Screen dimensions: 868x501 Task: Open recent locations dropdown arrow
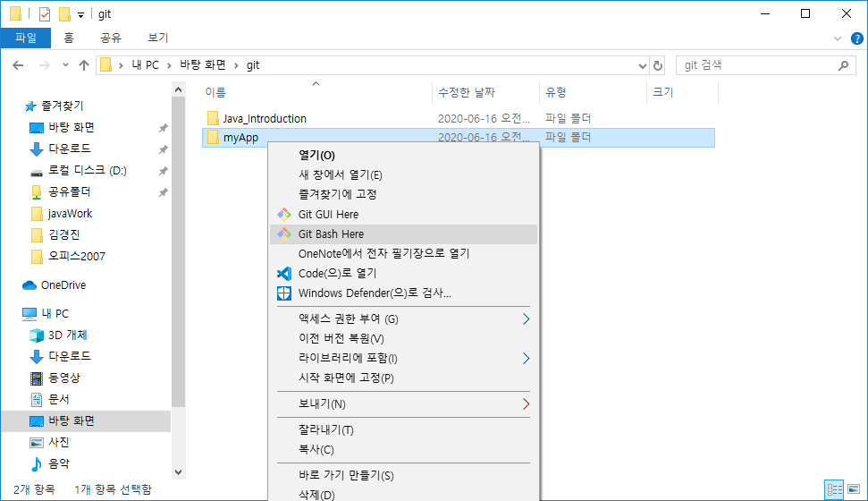[65, 65]
